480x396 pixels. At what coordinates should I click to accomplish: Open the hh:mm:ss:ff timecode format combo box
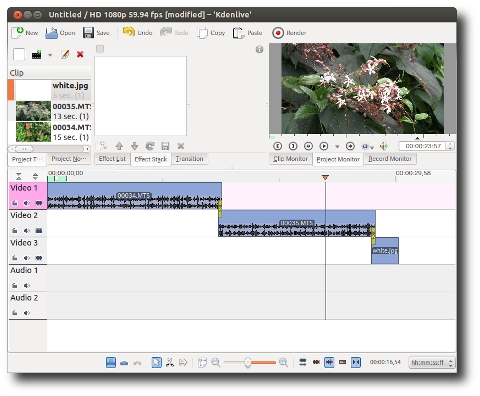[432, 362]
